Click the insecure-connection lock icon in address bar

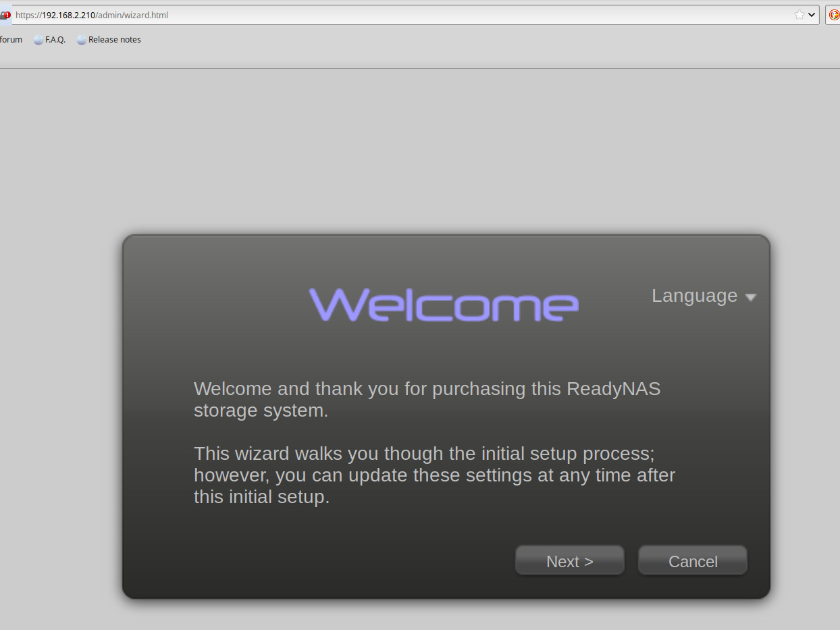(5, 15)
